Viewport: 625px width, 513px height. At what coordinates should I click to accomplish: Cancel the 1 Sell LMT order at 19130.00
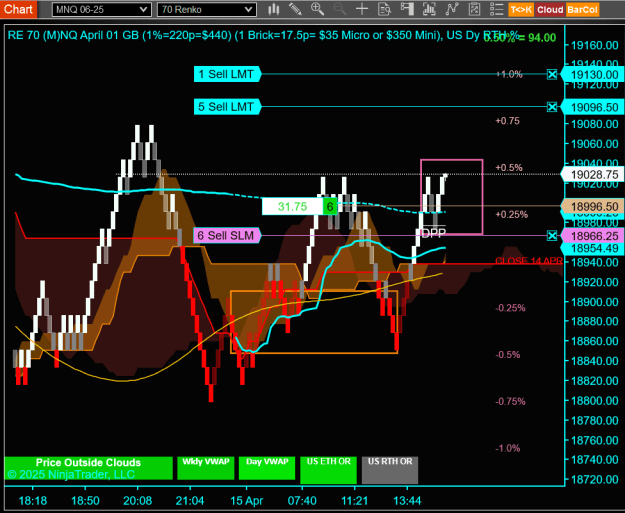[x=552, y=74]
